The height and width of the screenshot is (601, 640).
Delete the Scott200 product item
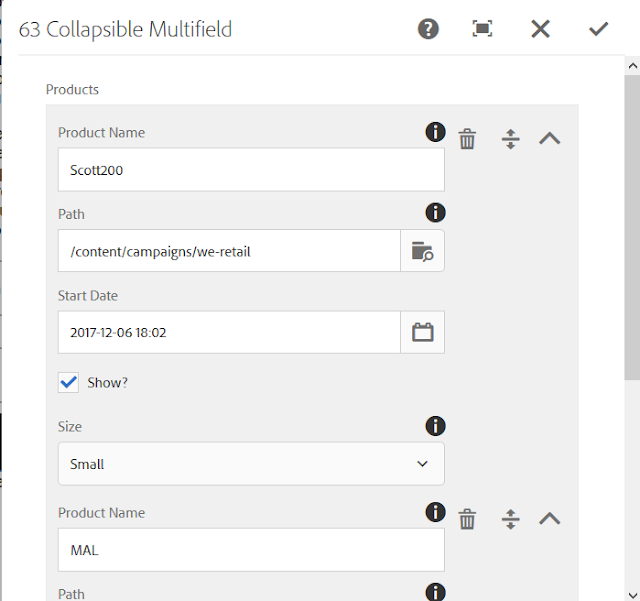pos(467,139)
